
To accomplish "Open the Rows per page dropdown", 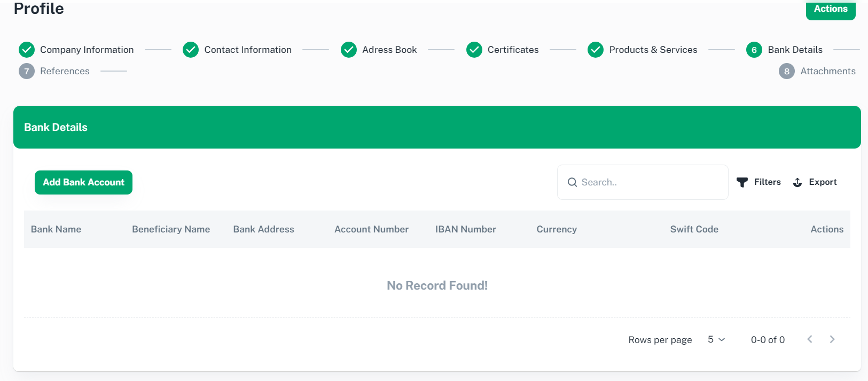I will point(716,339).
